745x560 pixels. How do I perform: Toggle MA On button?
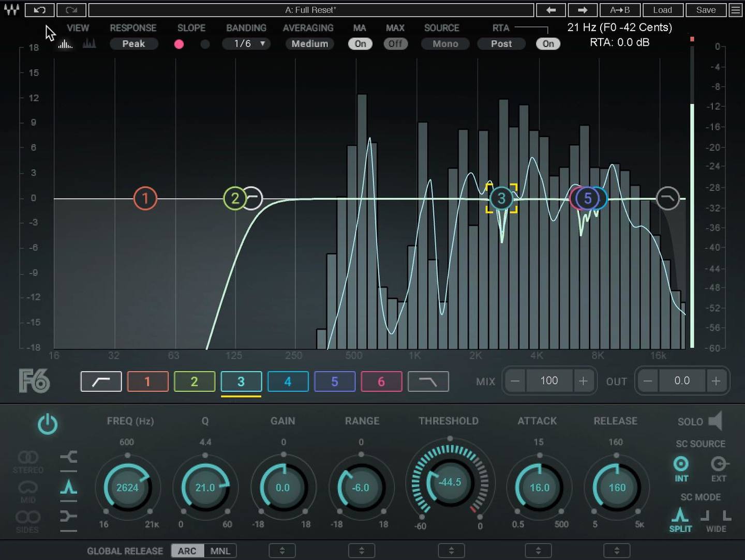(x=360, y=44)
